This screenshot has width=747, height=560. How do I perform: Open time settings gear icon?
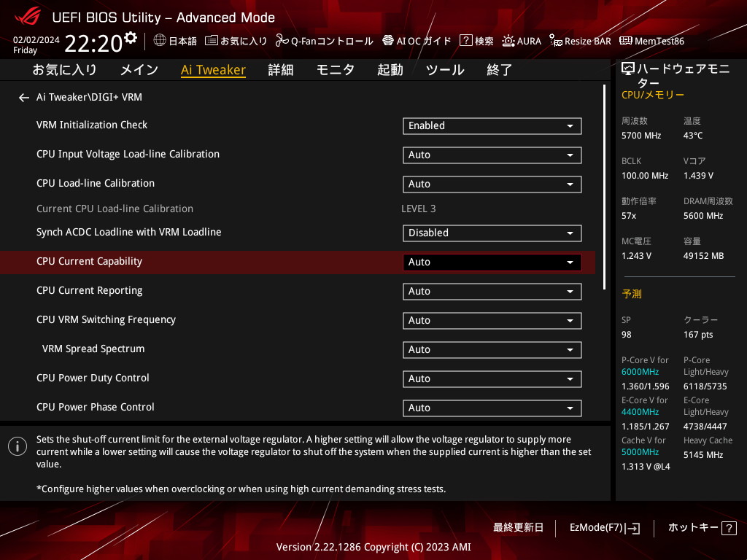(x=130, y=38)
